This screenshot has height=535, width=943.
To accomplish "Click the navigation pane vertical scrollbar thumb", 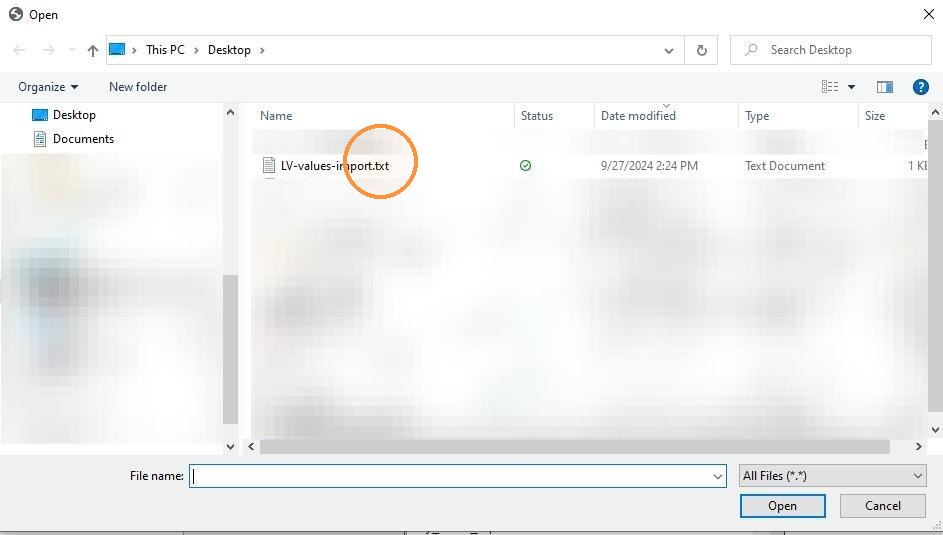I will pos(230,349).
